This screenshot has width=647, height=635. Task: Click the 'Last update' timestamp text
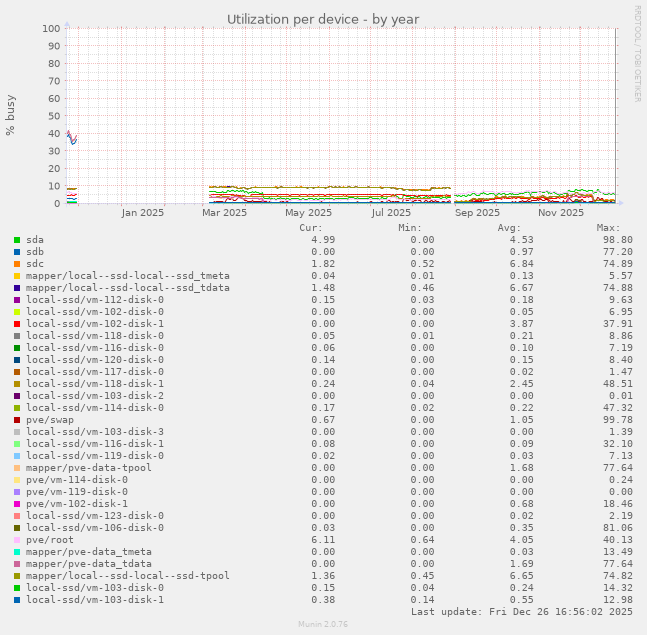pyautogui.click(x=522, y=611)
